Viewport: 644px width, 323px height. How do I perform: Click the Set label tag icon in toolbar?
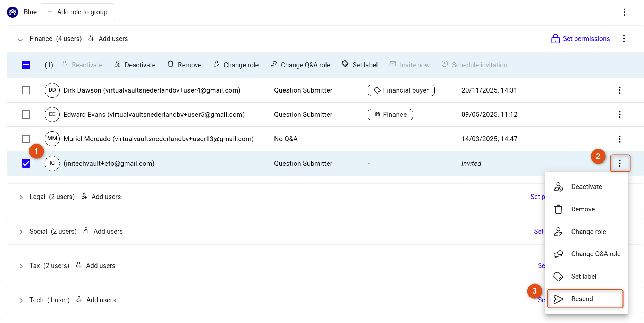(345, 64)
